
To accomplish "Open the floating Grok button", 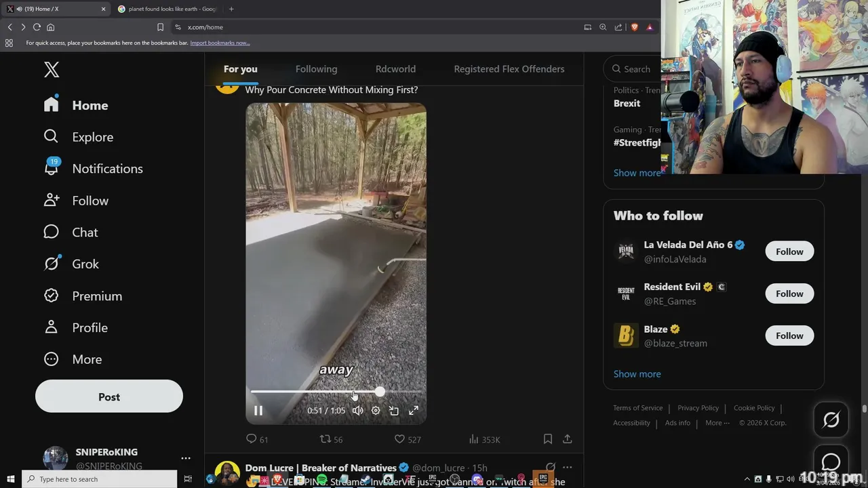I will [x=831, y=420].
